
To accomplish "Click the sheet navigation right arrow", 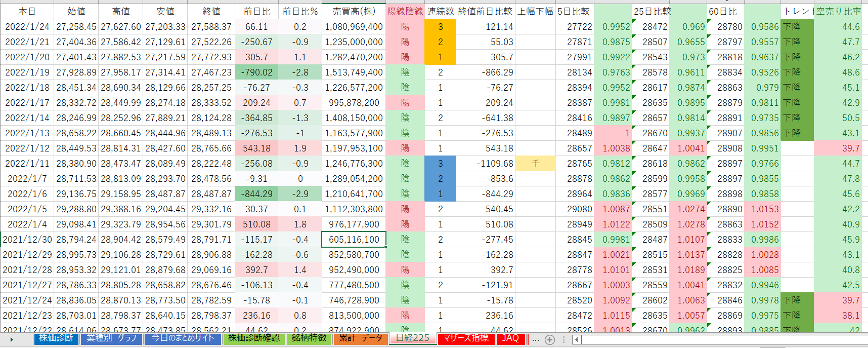I will coord(11,340).
